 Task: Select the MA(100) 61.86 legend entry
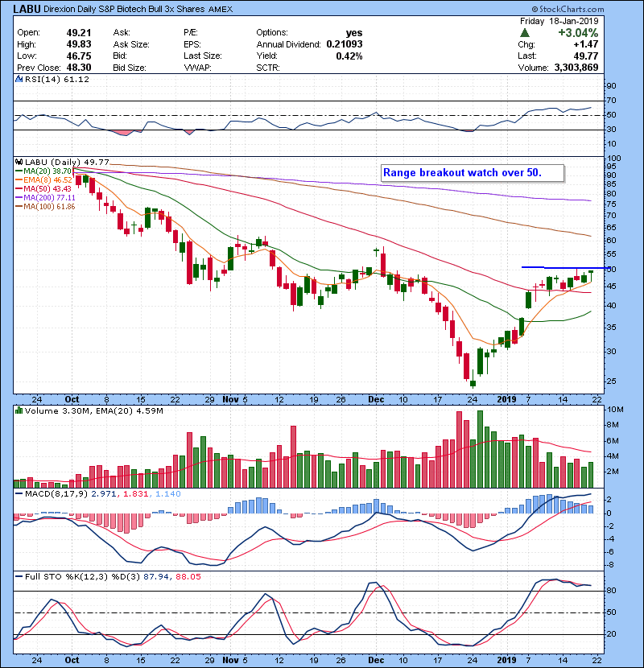(45, 207)
